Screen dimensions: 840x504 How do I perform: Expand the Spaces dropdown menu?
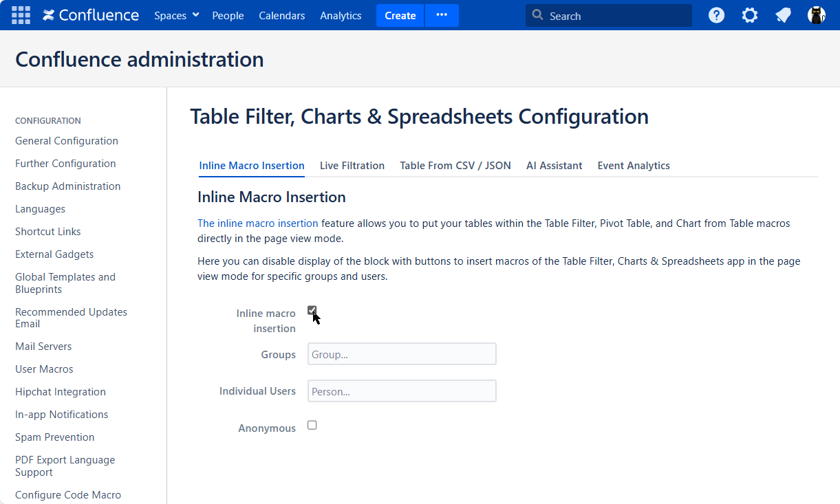pos(176,15)
